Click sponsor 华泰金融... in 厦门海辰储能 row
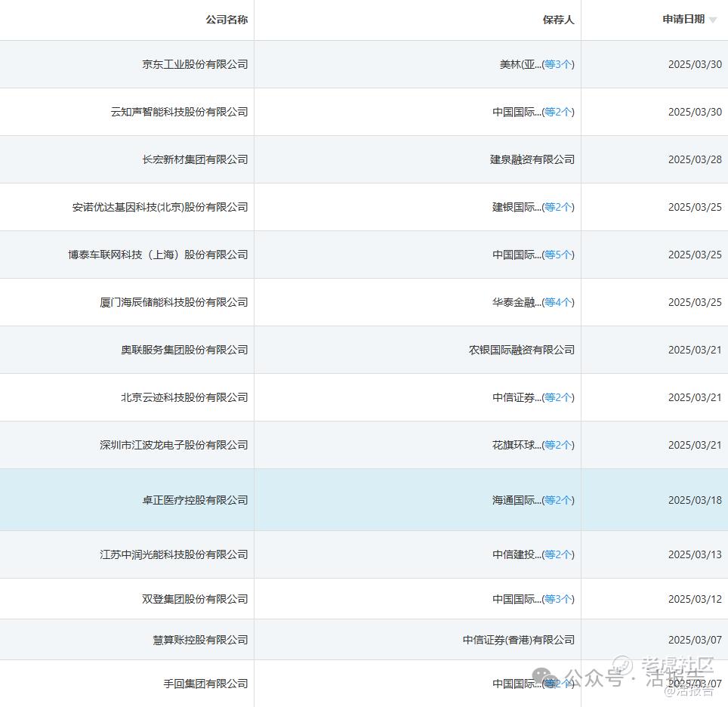This screenshot has width=728, height=707. click(x=517, y=302)
